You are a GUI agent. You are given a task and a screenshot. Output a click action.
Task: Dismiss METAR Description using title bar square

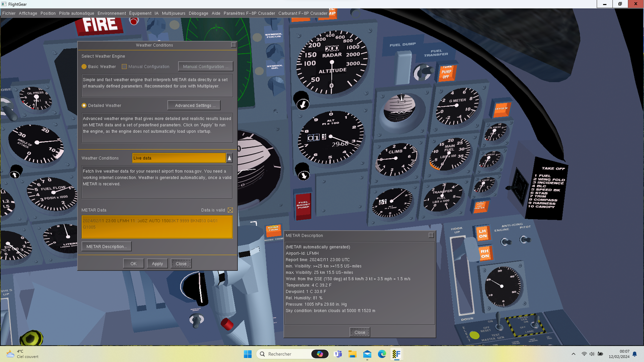point(431,235)
